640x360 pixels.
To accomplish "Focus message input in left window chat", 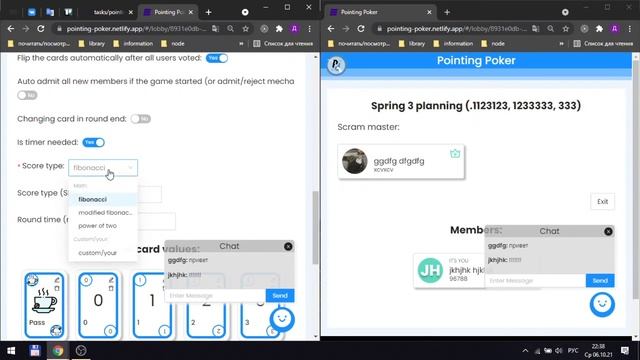I will (x=215, y=296).
